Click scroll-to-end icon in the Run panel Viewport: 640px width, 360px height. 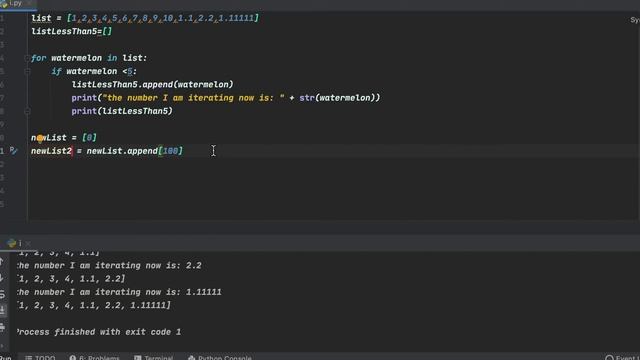[2, 311]
